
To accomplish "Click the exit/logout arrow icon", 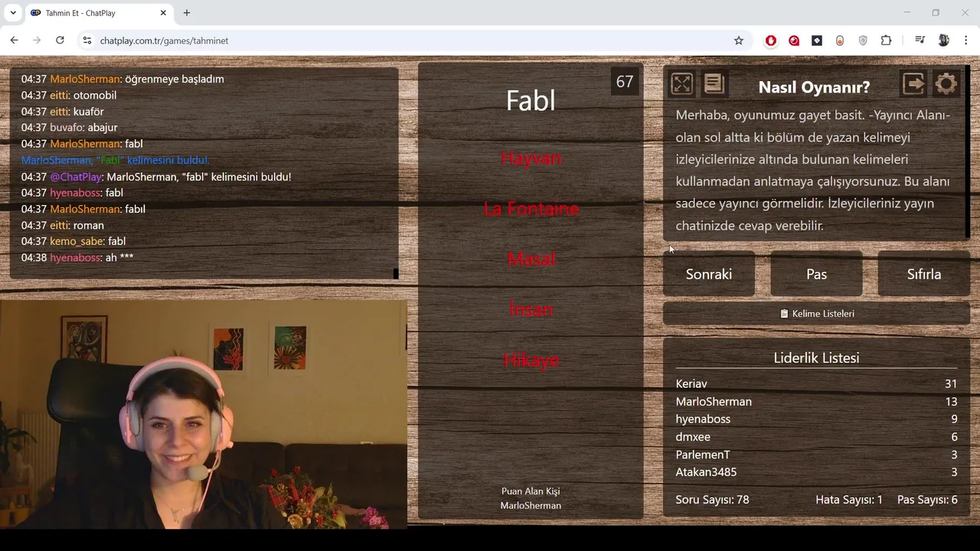I will point(913,83).
